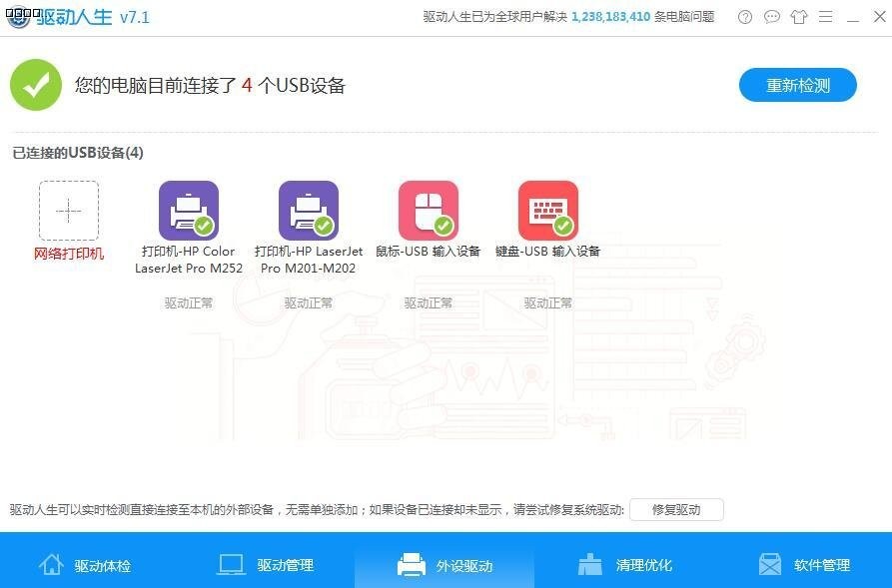Click the 重新检测 re-detect button
892x588 pixels.
pos(797,85)
